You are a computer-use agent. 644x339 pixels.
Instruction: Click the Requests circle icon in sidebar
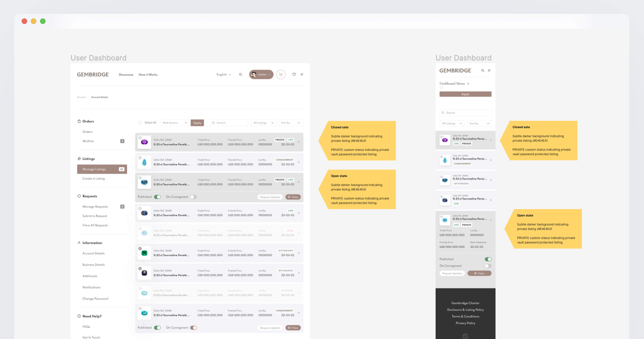pos(79,196)
